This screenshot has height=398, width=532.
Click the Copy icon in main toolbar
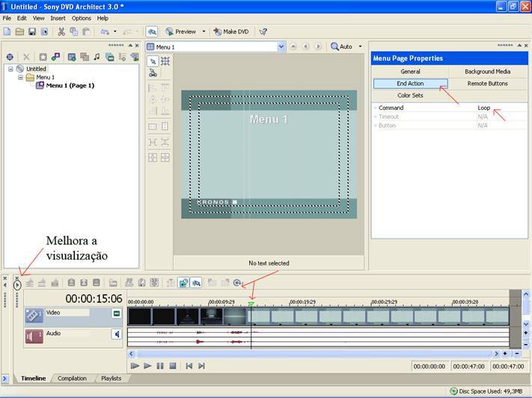click(73, 31)
